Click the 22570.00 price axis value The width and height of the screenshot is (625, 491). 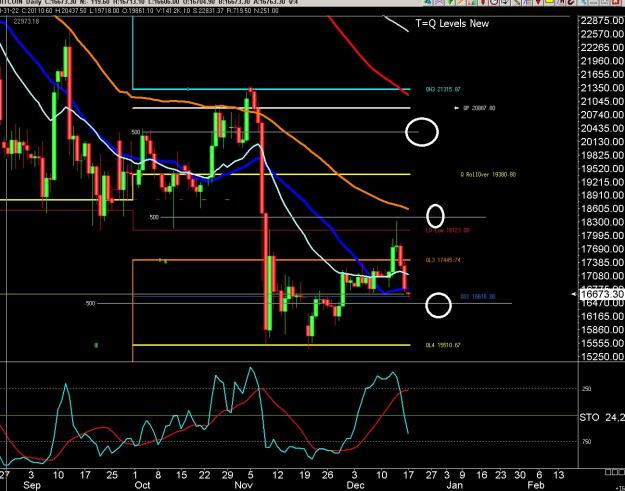(x=603, y=34)
